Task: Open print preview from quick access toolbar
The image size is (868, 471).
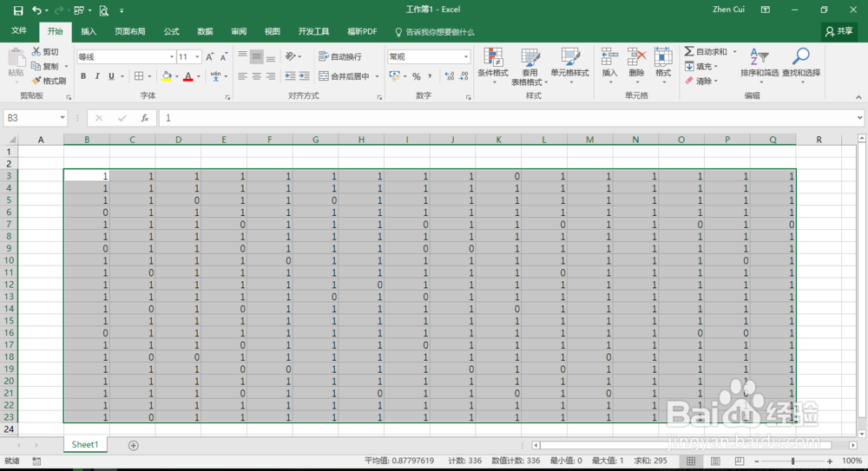Action: tap(103, 10)
